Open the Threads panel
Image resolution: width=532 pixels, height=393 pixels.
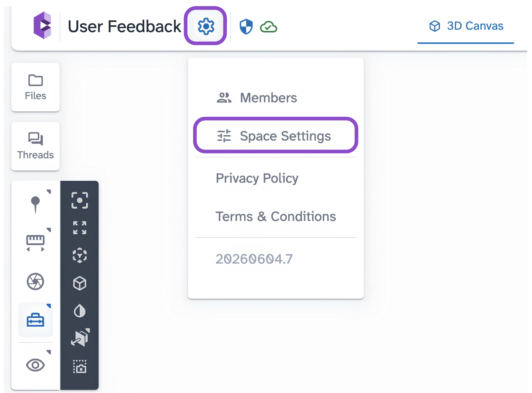35,146
